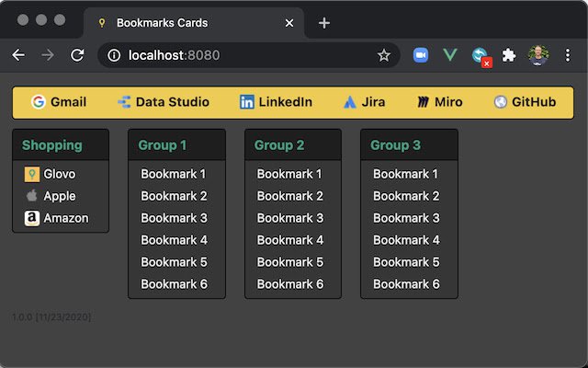Open Bookmark 2 in Group 1

174,196
